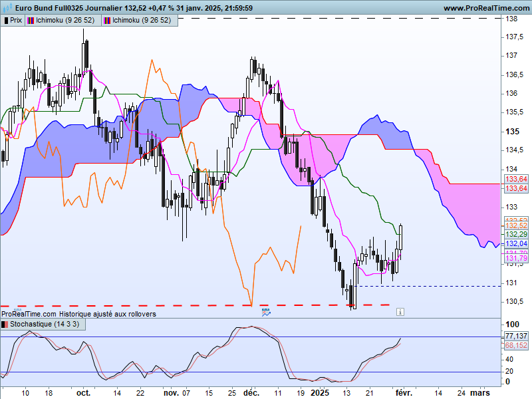The width and height of the screenshot is (532, 399).
Task: Select the Prix indicator tab
Action: [13, 21]
